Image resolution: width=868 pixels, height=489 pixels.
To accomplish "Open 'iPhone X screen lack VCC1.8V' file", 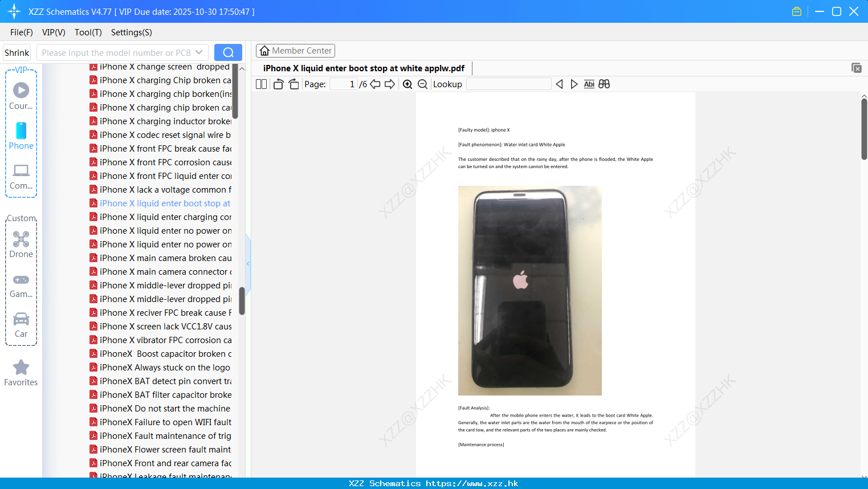I will (161, 327).
